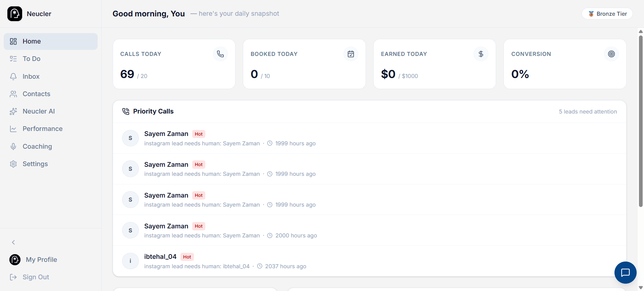Click the Coaching microphone icon

pyautogui.click(x=13, y=146)
